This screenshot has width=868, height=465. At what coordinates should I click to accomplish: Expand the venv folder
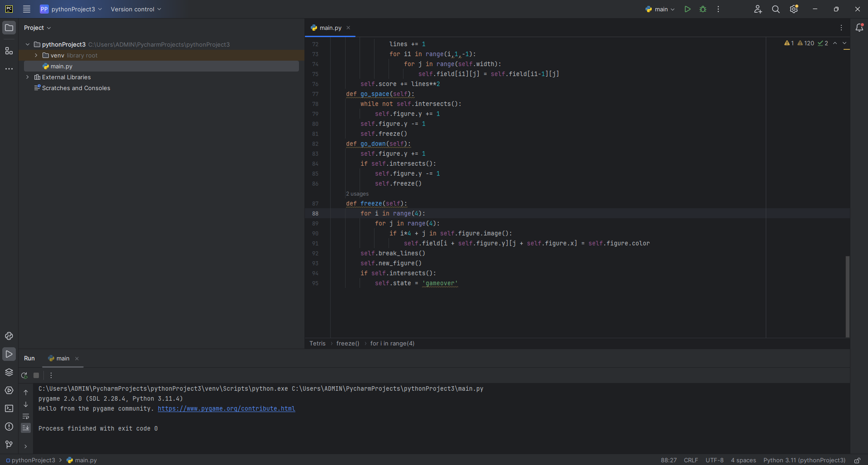click(36, 55)
